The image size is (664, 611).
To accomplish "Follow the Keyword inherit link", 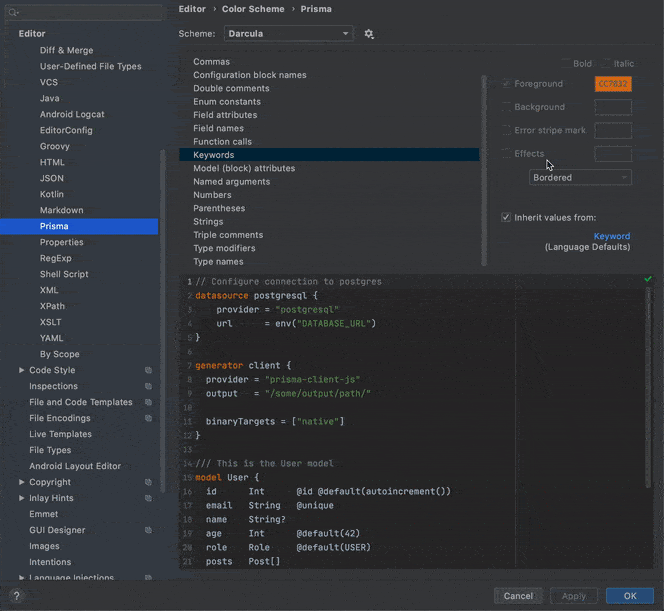I will pyautogui.click(x=612, y=236).
